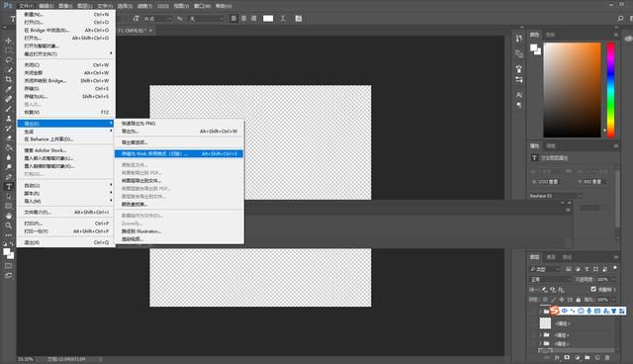Open the Bauhaus 93 font dropdown
633x364 pixels.
click(x=556, y=196)
